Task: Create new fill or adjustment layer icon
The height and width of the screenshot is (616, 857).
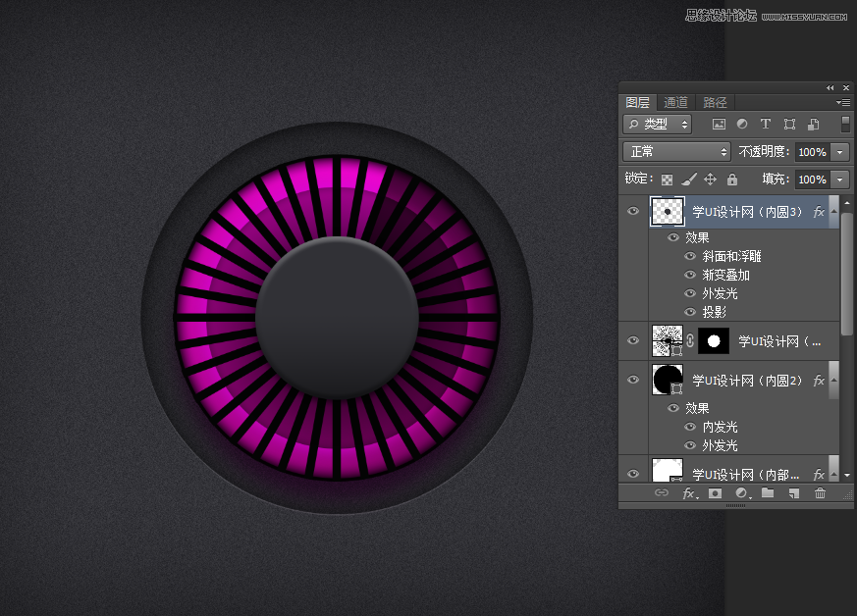Action: pyautogui.click(x=742, y=493)
